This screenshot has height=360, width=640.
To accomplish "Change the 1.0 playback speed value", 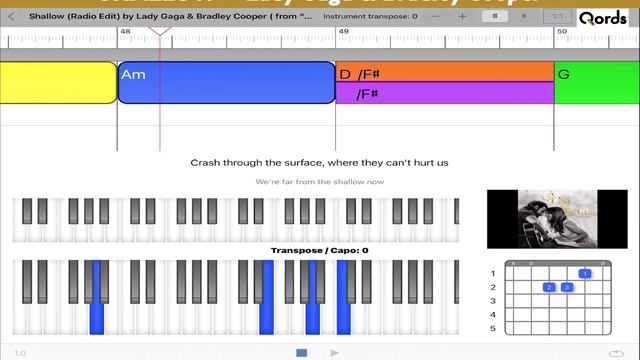I will [20, 353].
